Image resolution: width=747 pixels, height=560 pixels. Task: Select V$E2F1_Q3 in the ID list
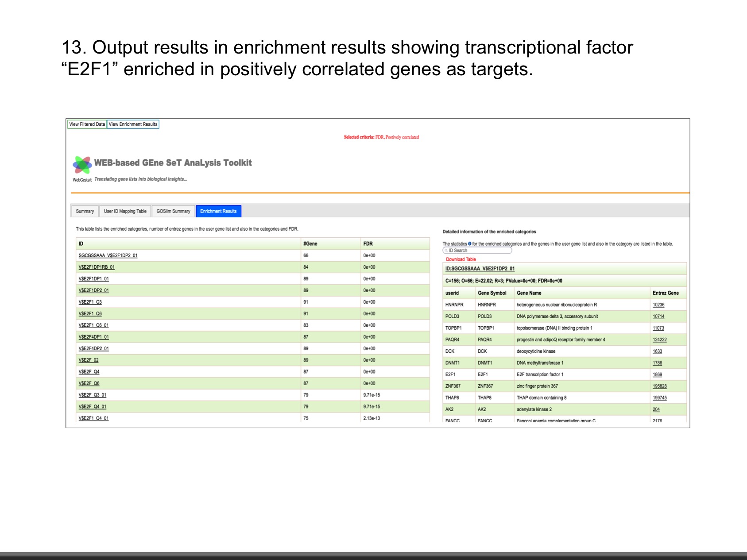(90, 302)
